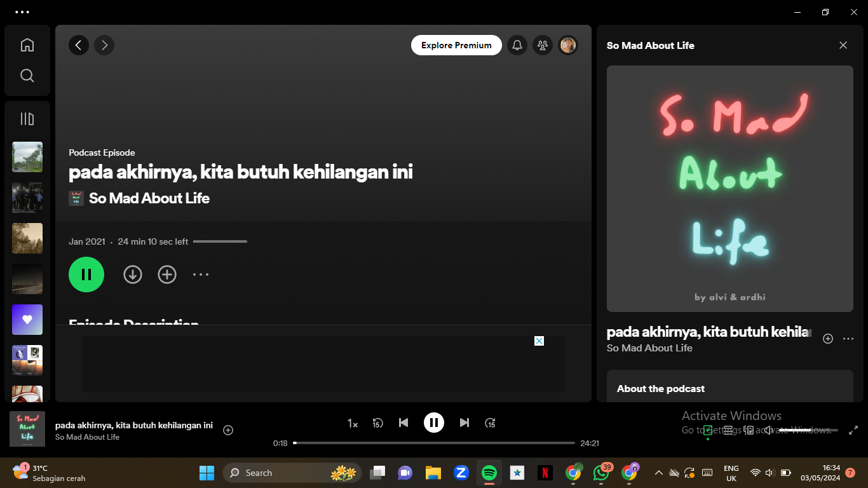Open Zoom from the taskbar
Screen dimensions: 868x488
click(461, 473)
